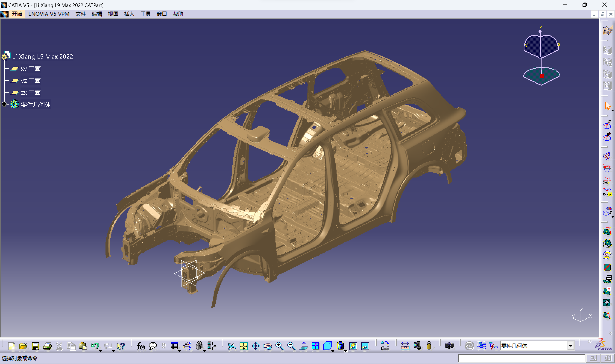Click the red compass base square
Viewport: 615px width, 364px height.
pyautogui.click(x=542, y=76)
